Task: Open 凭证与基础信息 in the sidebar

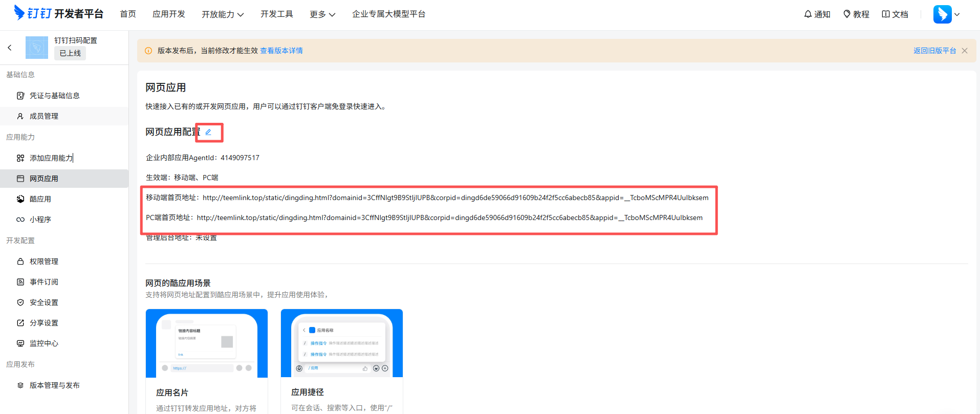Action: pos(64,96)
